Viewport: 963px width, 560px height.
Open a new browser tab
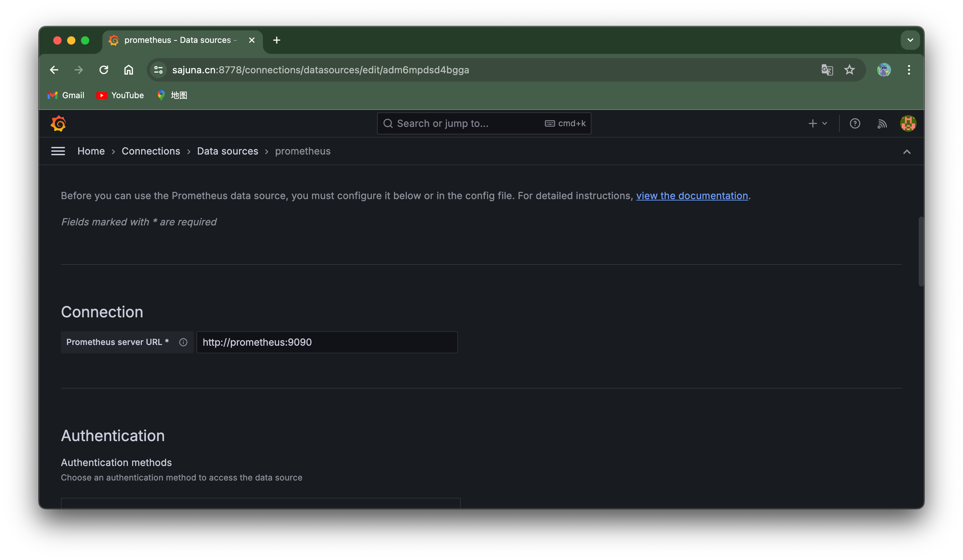click(x=277, y=40)
